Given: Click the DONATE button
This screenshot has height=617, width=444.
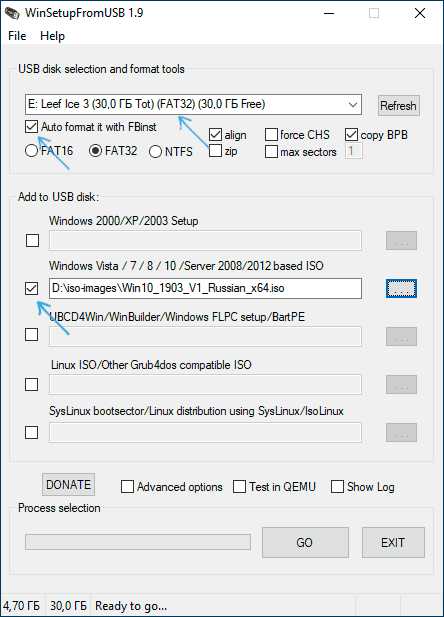Looking at the screenshot, I should pos(68,484).
